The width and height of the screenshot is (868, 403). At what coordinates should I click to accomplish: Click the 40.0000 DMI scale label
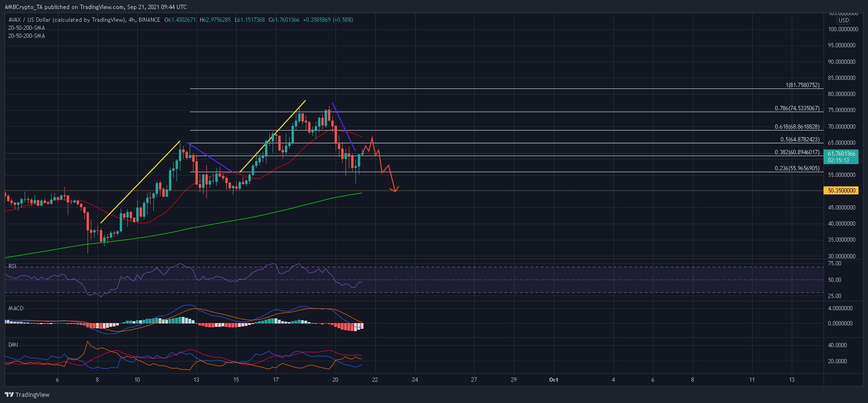(x=837, y=345)
